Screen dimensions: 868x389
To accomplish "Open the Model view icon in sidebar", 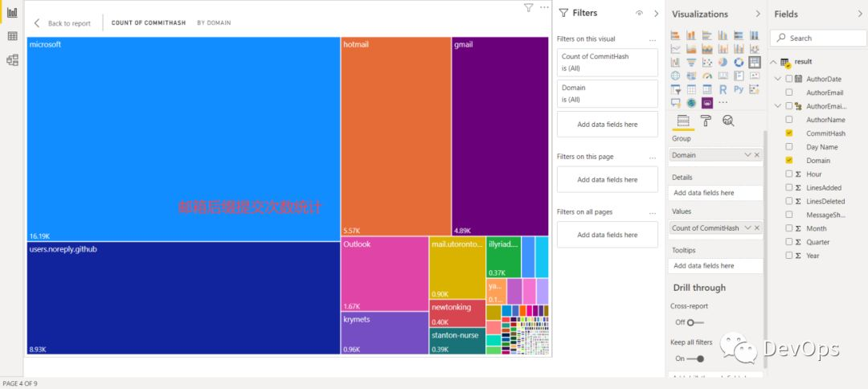I will coord(11,60).
